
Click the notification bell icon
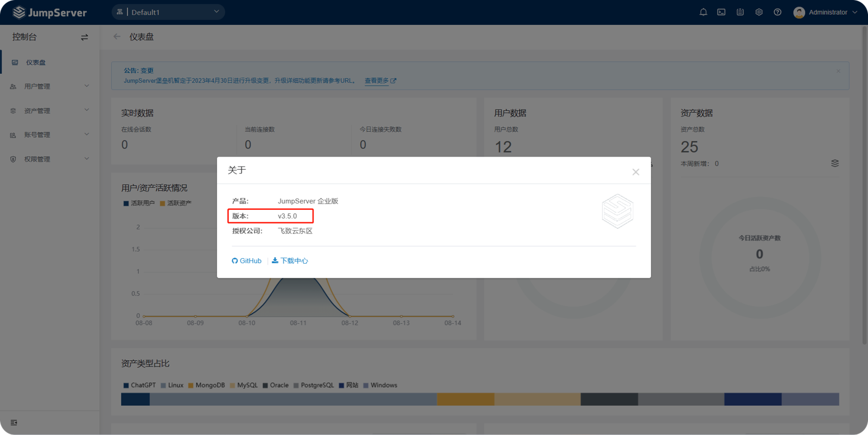point(703,12)
